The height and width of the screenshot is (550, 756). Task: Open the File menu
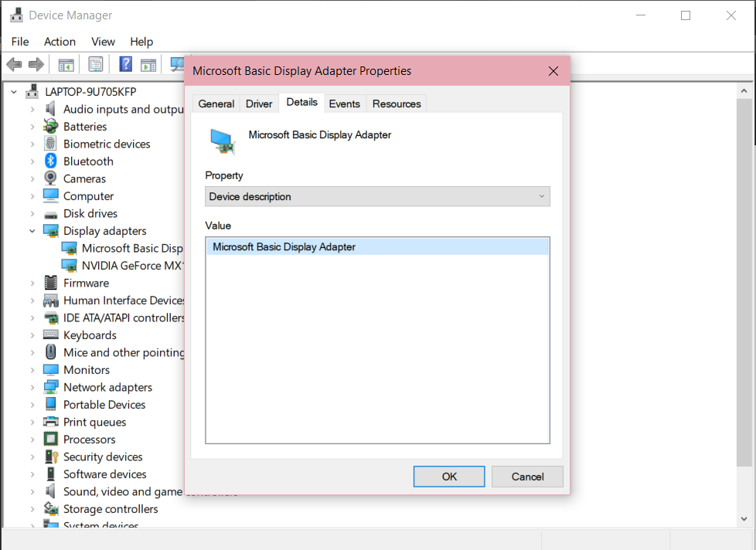[x=20, y=42]
